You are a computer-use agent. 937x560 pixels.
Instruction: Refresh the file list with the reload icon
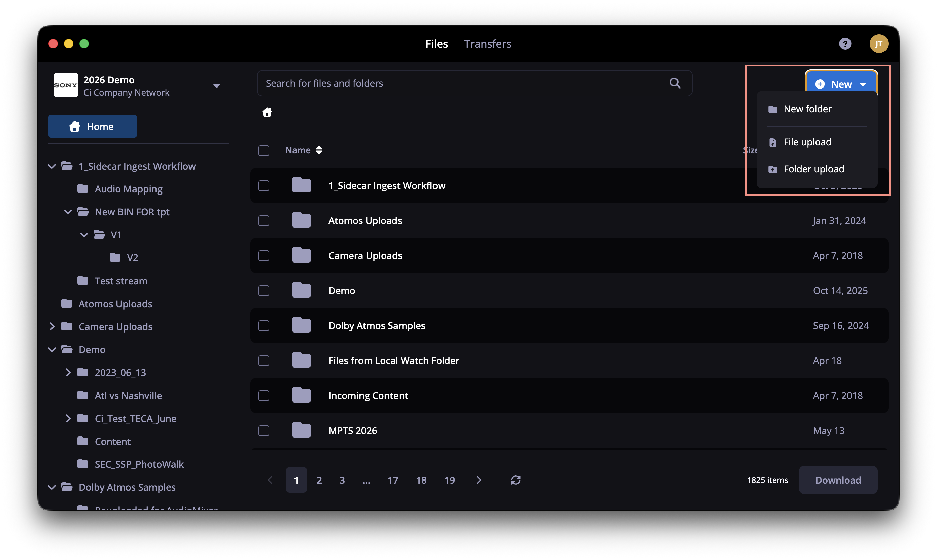point(516,480)
